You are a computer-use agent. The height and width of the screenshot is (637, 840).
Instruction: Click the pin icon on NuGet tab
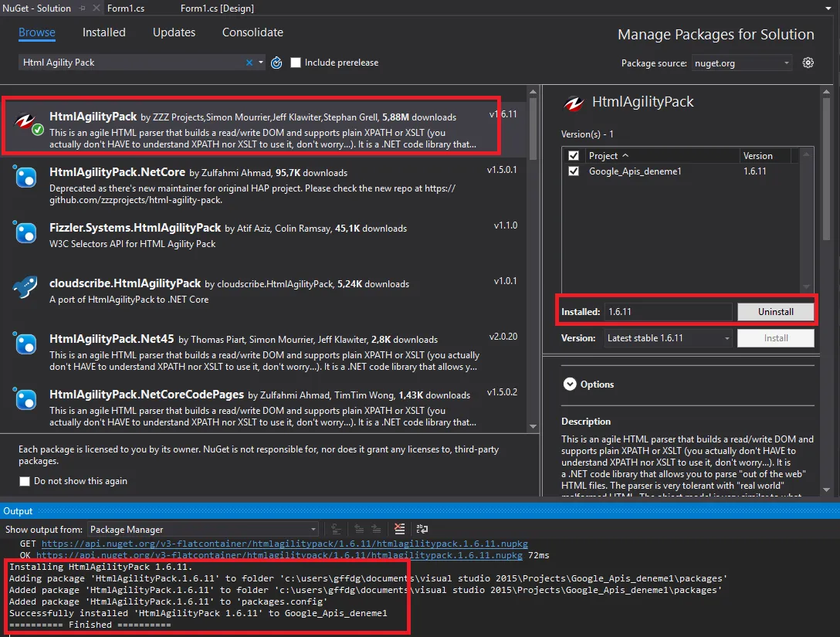(83, 8)
